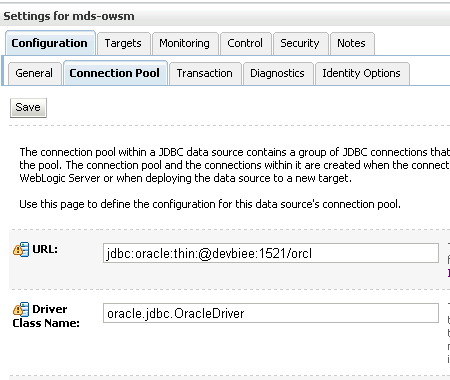This screenshot has width=450, height=380.
Task: Click the URL field label
Action: [45, 249]
